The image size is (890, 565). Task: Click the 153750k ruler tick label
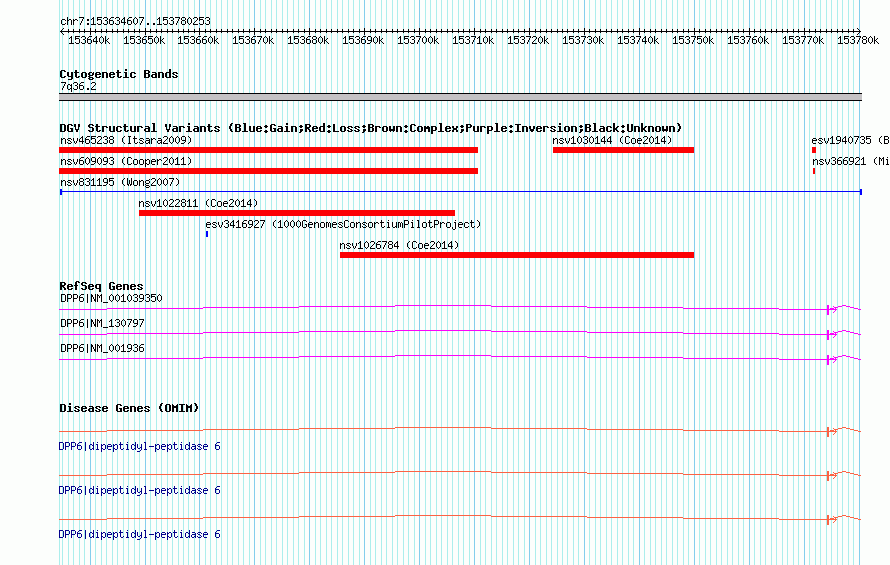pyautogui.click(x=693, y=40)
